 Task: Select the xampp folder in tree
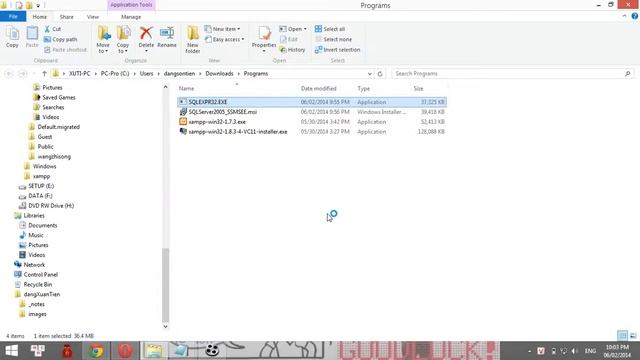point(41,176)
